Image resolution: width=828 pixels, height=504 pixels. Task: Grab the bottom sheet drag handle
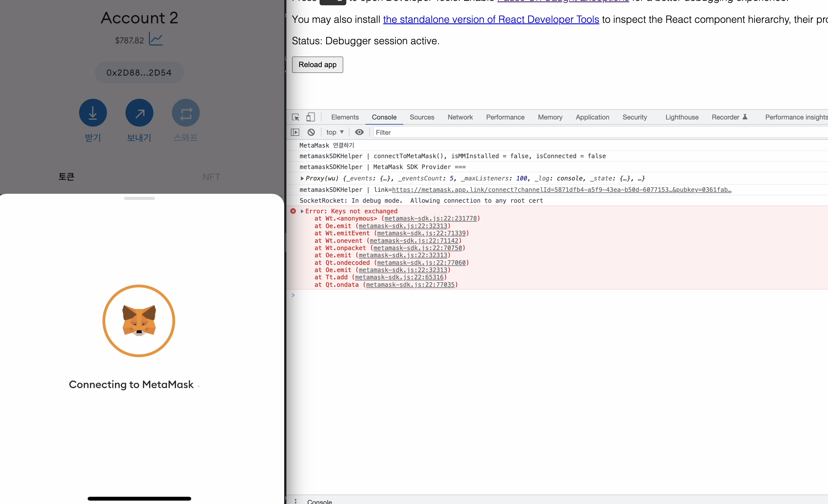point(139,198)
